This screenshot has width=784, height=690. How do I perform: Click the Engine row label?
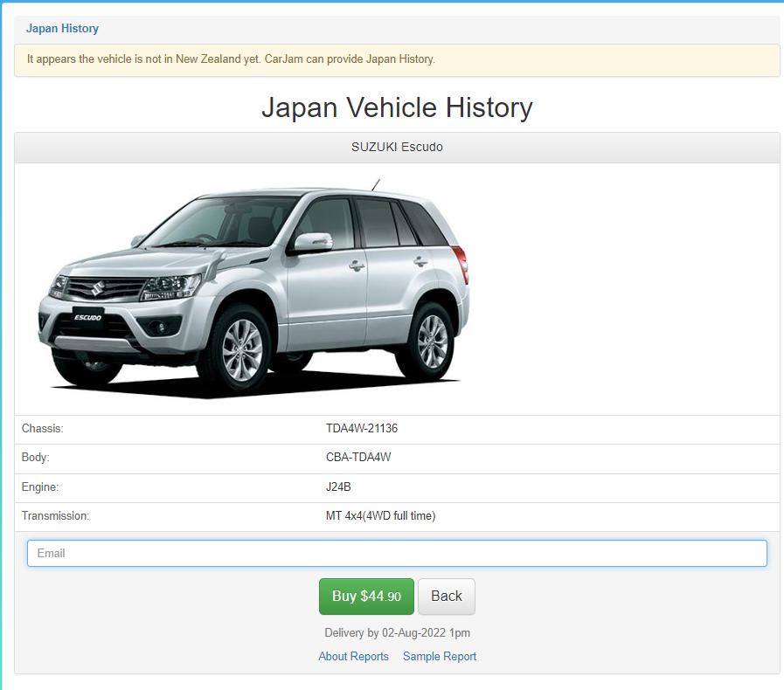click(x=40, y=487)
